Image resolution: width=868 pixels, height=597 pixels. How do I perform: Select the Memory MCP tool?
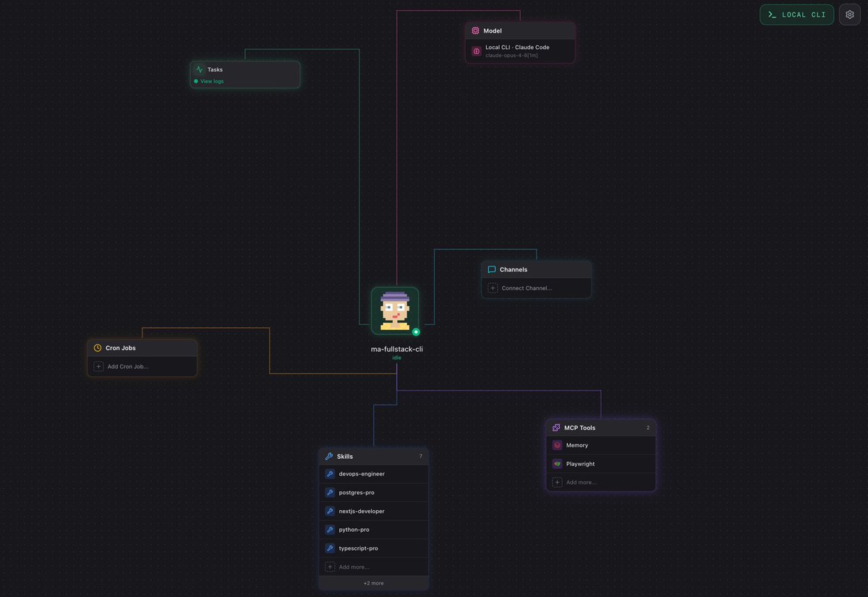tap(601, 445)
